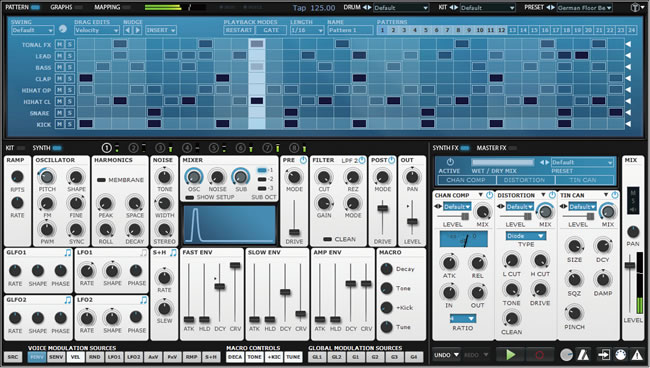
Task: Open the MIDI connector icon
Action: point(620,355)
